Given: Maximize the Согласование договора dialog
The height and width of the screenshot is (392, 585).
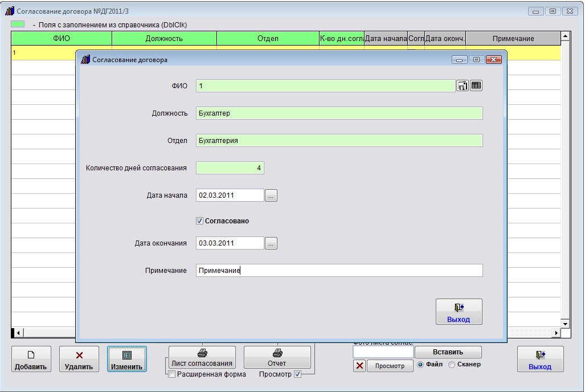Looking at the screenshot, I should click(476, 60).
